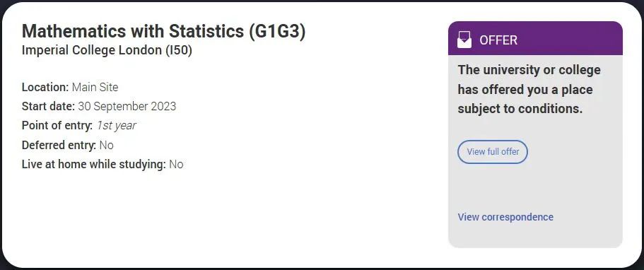The width and height of the screenshot is (644, 270).
Task: Click the Location: Main Site line
Action: (70, 87)
